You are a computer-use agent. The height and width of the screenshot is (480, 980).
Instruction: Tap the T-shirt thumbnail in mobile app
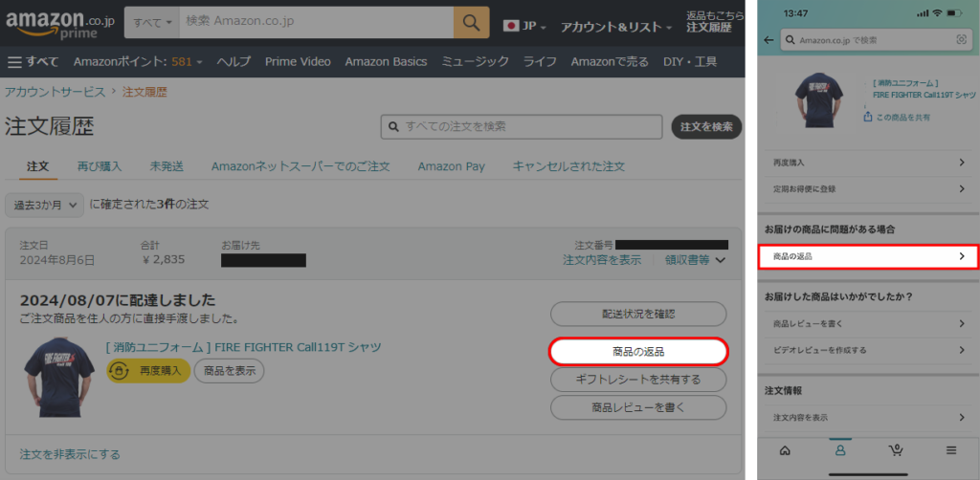819,101
